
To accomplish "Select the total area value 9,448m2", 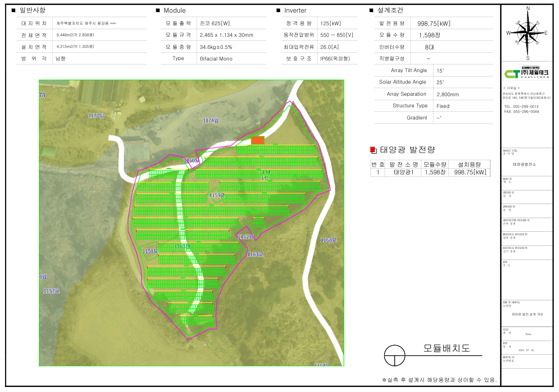I will (75, 35).
